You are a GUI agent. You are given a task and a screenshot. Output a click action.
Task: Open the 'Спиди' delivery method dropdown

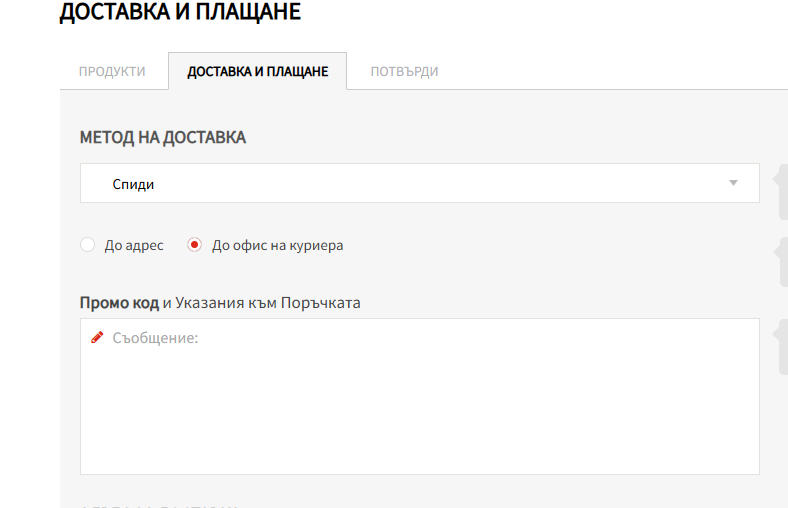419,184
